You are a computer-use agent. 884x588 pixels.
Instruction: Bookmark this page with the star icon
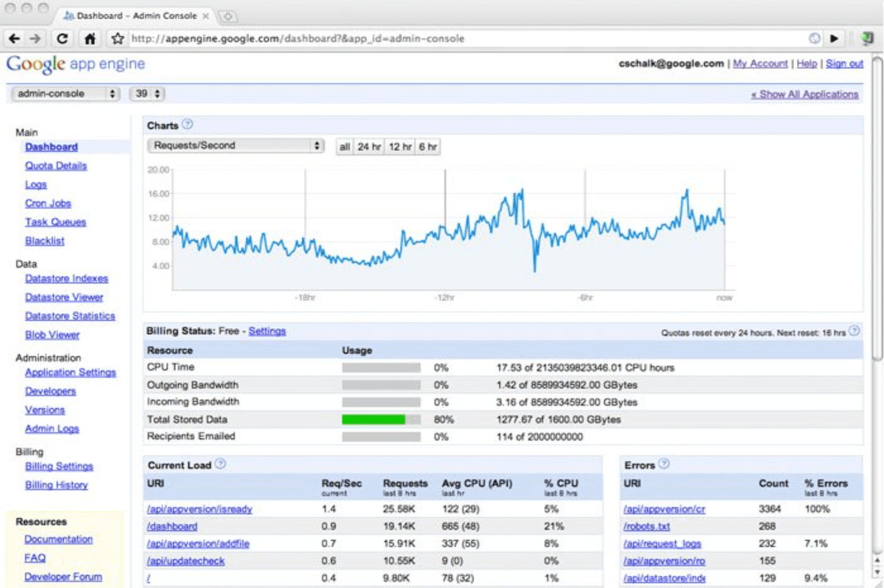[x=118, y=39]
